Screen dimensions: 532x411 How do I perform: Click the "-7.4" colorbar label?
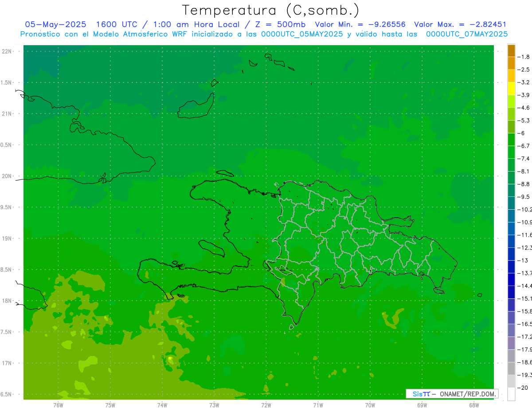(524, 159)
